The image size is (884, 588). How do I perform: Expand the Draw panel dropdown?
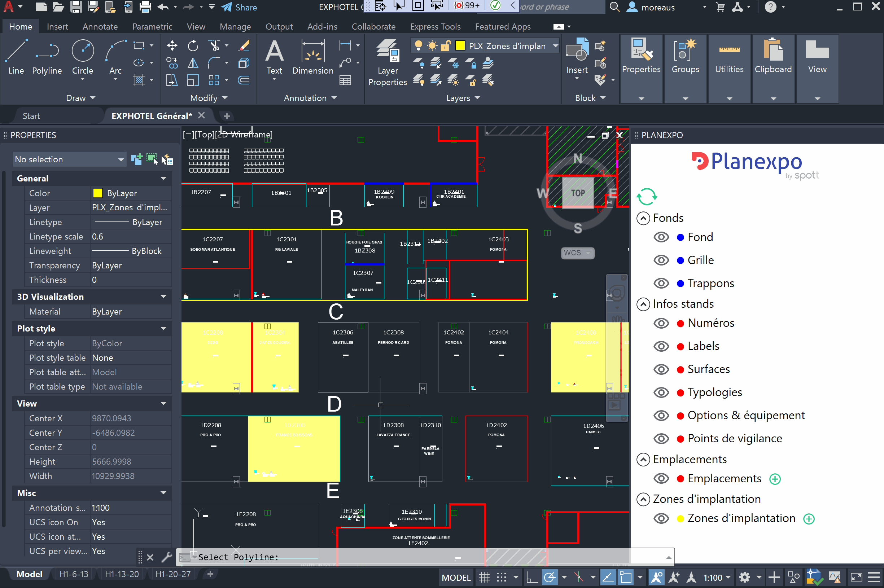(x=80, y=98)
